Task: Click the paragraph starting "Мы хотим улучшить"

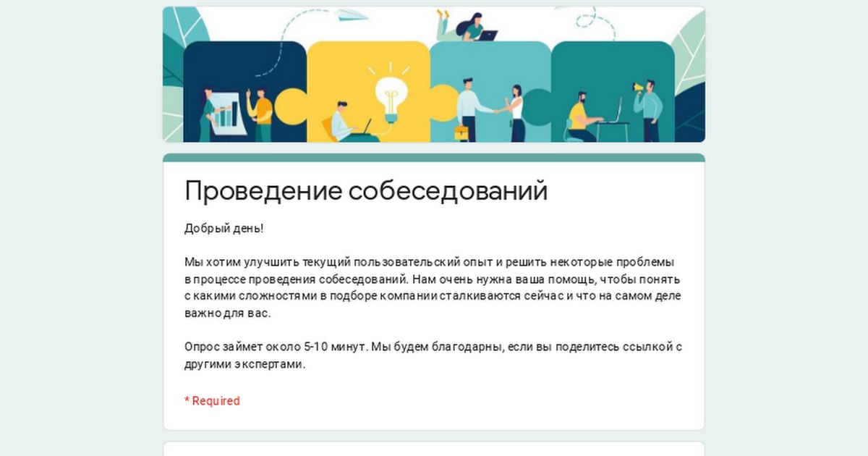Action: point(433,288)
